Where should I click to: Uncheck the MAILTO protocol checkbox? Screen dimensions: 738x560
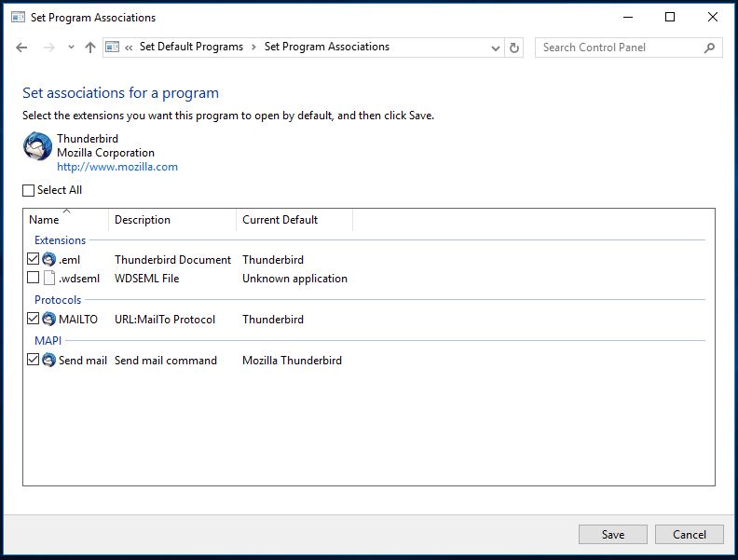pyautogui.click(x=33, y=319)
